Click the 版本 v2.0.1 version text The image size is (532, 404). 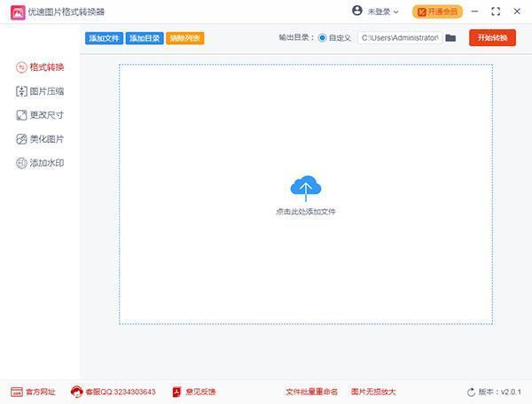500,392
